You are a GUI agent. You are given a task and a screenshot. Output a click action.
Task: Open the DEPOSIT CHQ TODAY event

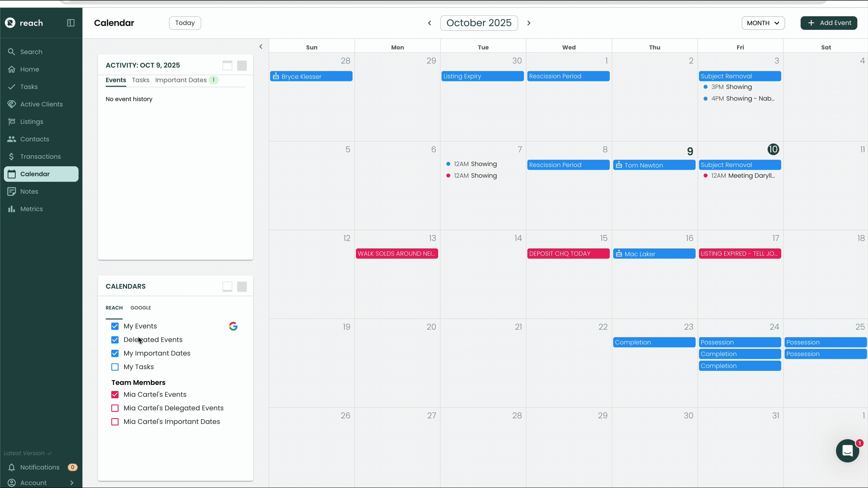[568, 254]
